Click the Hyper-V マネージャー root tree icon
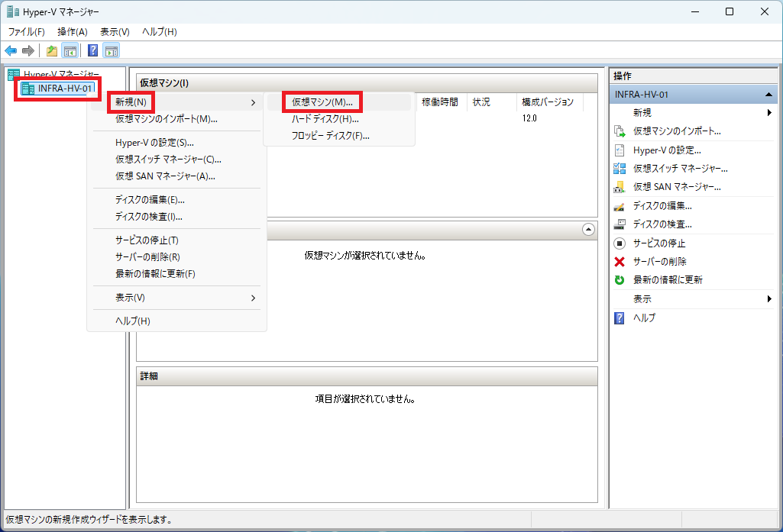 14,74
